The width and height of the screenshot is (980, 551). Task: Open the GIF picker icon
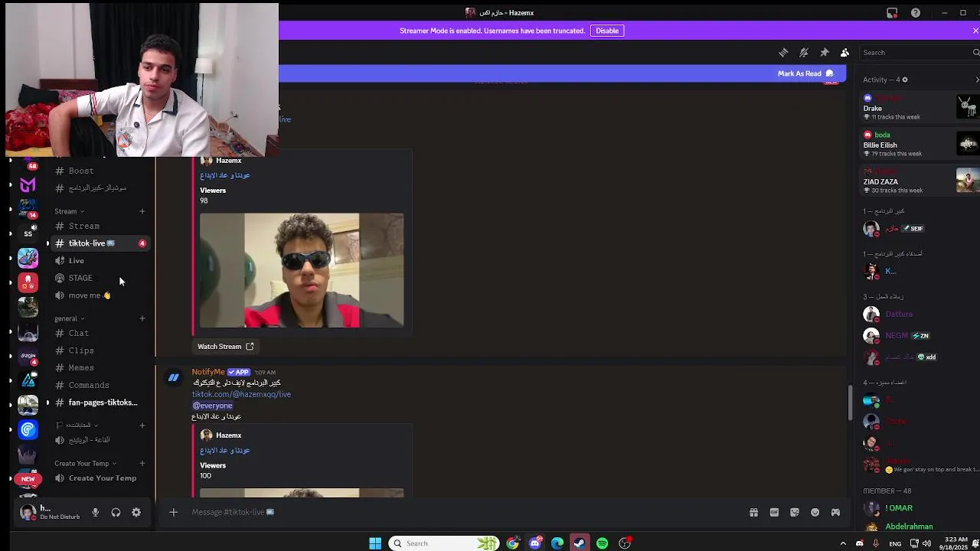point(774,512)
